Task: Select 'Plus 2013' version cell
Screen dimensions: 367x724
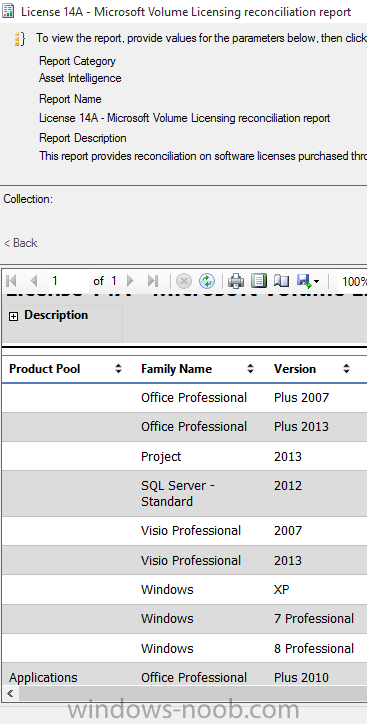Action: 301,427
